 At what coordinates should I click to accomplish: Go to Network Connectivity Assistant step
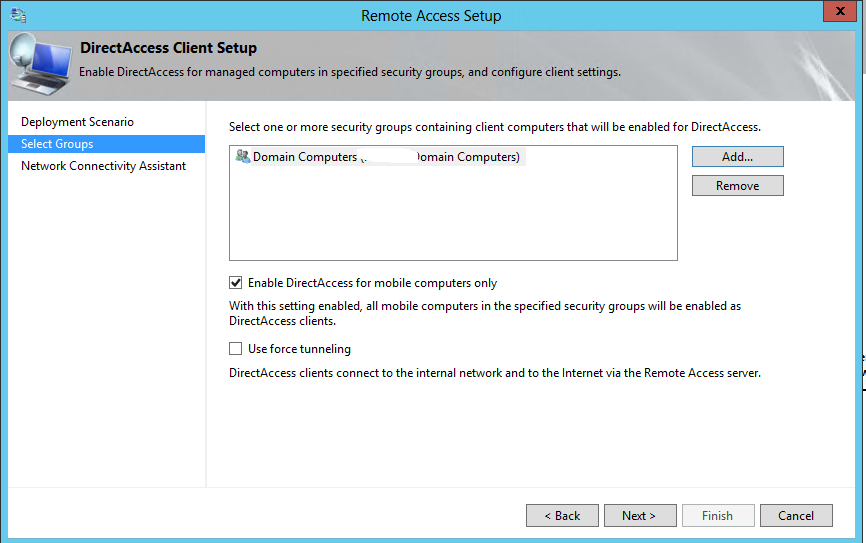tap(103, 166)
